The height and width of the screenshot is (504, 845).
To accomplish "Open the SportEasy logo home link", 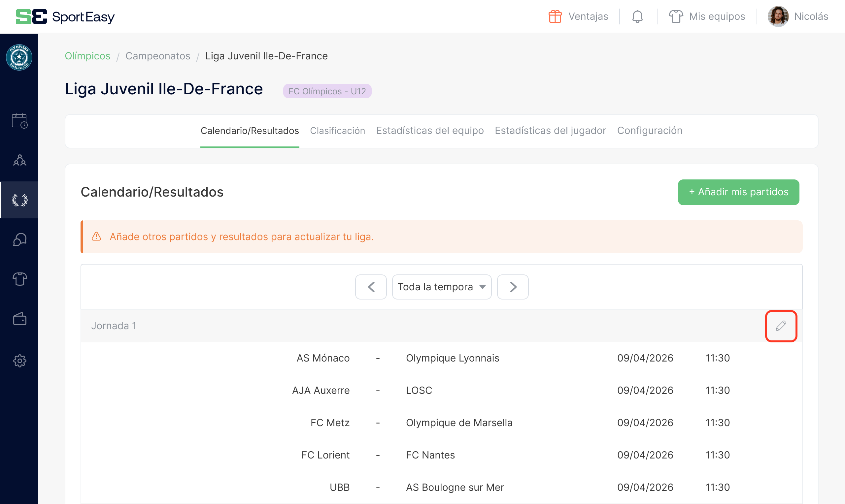I will coord(65,16).
